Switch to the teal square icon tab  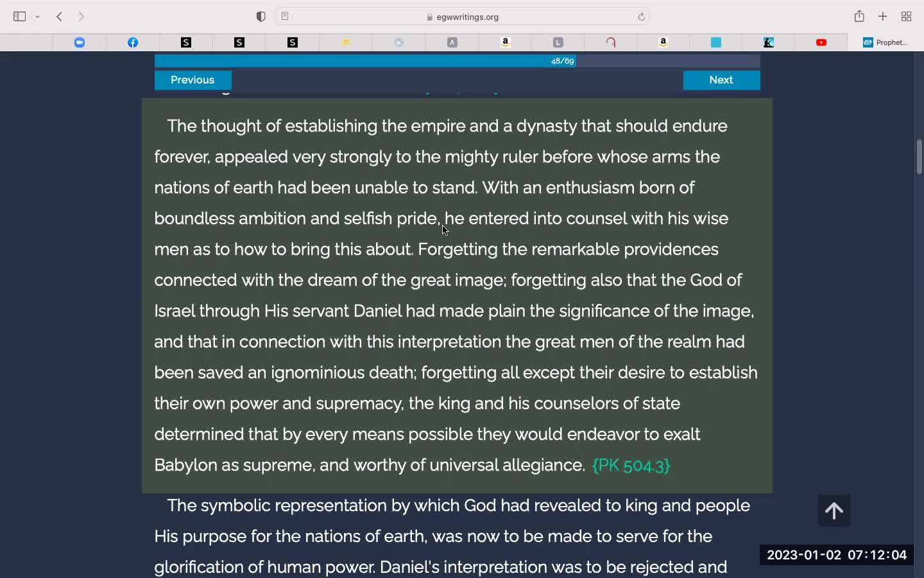click(716, 42)
